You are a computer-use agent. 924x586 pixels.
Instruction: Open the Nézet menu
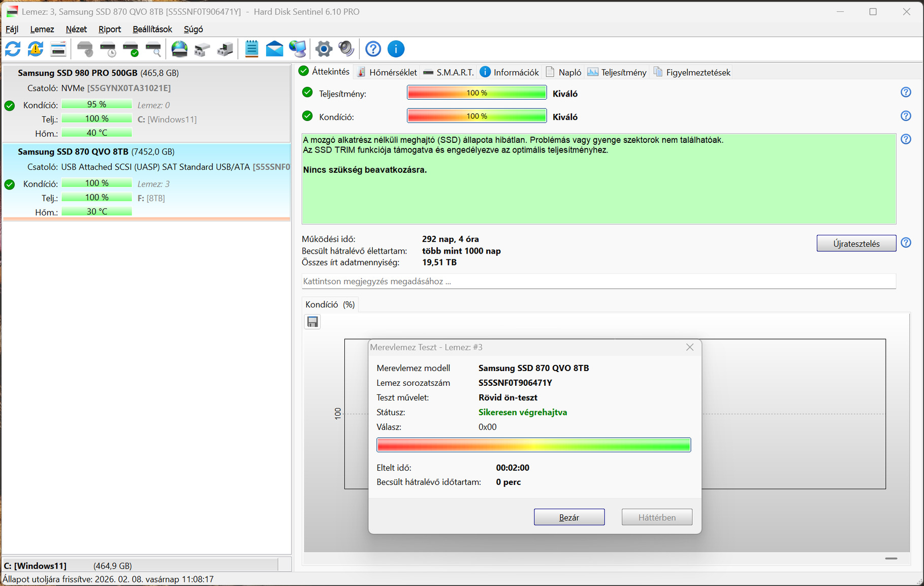[76, 29]
